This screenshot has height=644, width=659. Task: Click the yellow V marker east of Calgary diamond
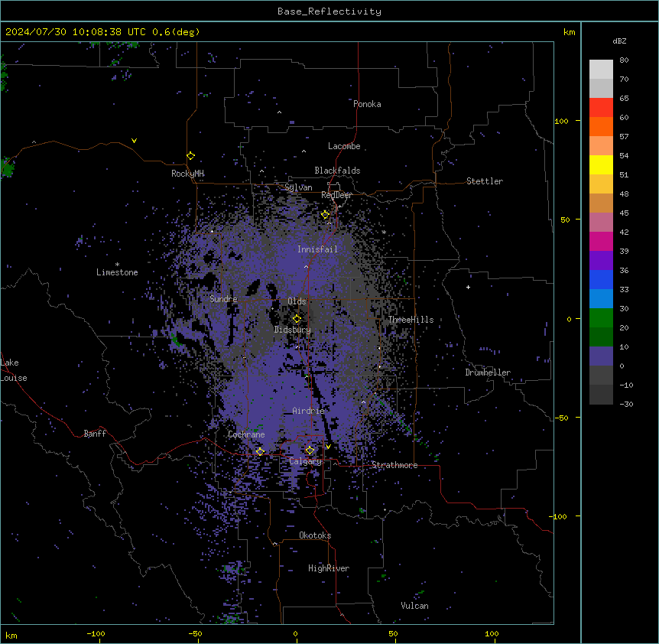328,447
